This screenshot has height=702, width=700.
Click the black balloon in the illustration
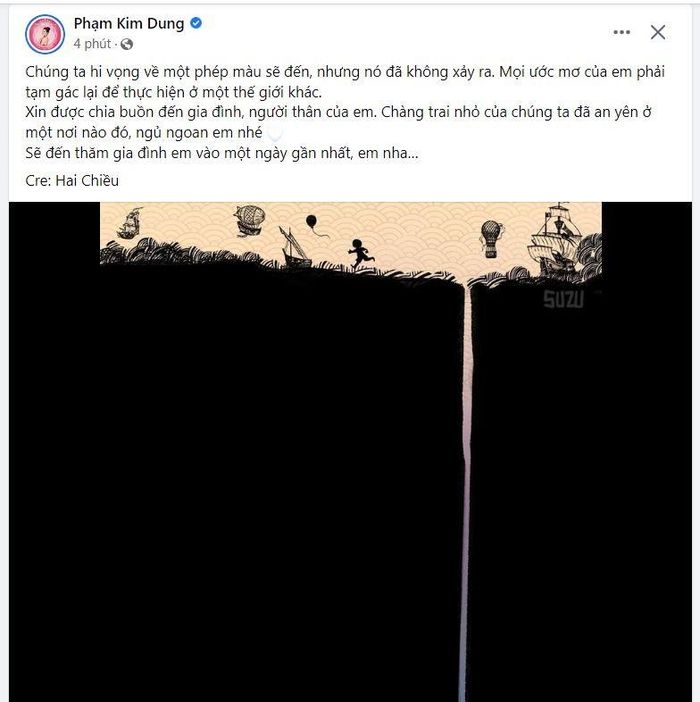(x=312, y=223)
